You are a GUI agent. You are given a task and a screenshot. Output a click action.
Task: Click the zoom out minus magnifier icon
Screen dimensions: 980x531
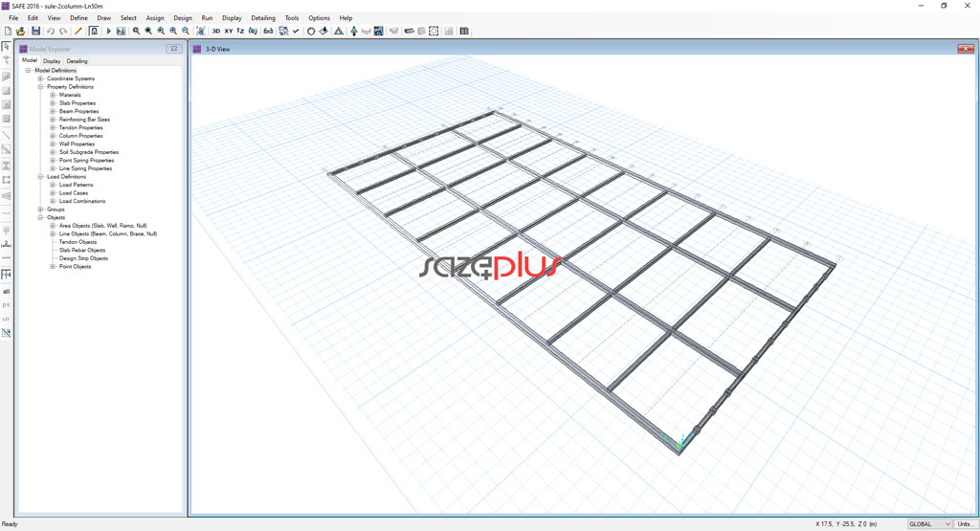click(186, 31)
